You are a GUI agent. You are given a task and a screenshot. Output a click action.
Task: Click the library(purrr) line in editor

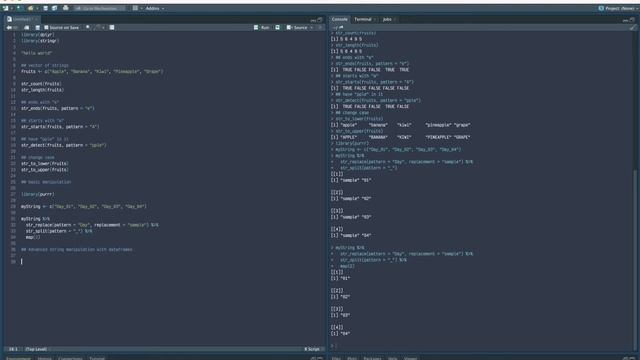pos(38,194)
